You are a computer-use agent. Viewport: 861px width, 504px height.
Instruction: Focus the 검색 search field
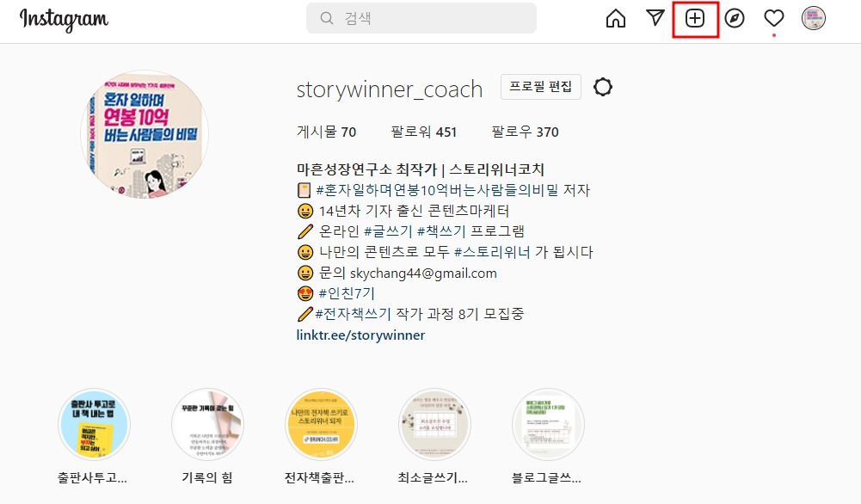421,18
